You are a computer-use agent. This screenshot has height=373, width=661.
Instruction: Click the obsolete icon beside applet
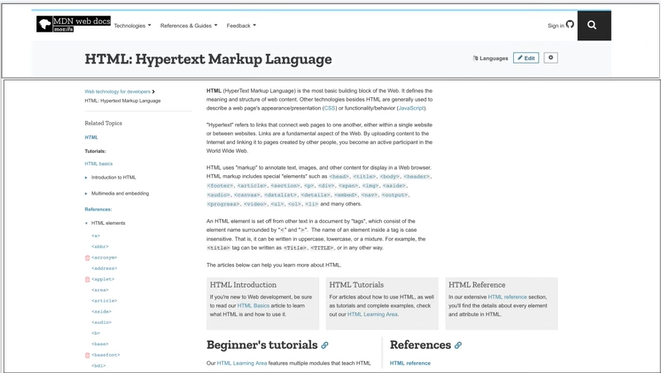click(x=88, y=279)
